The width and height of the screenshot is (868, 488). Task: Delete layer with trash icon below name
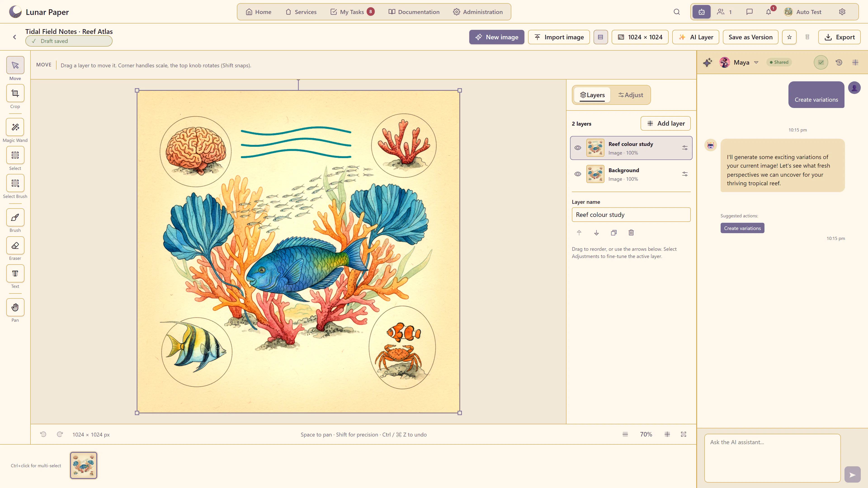(x=631, y=232)
